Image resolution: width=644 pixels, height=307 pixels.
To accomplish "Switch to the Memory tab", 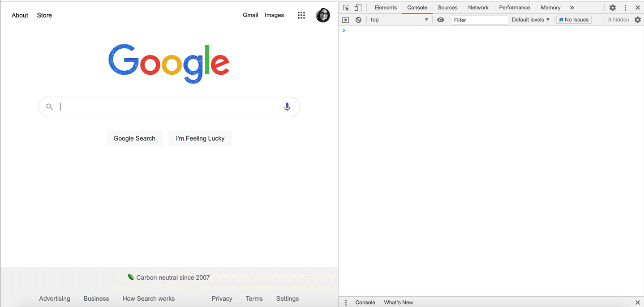I will tap(550, 8).
